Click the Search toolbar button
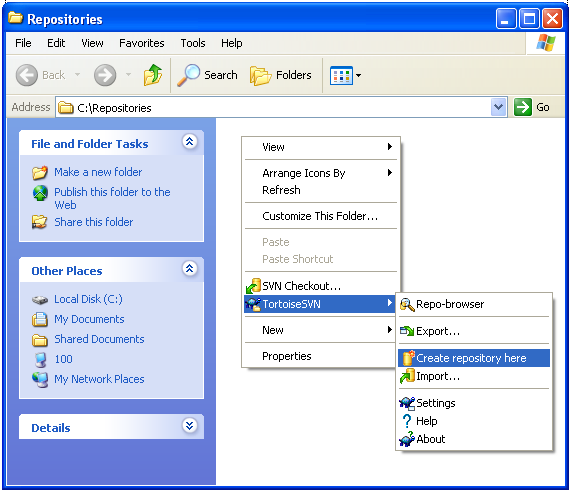This screenshot has width=571, height=492. [207, 75]
